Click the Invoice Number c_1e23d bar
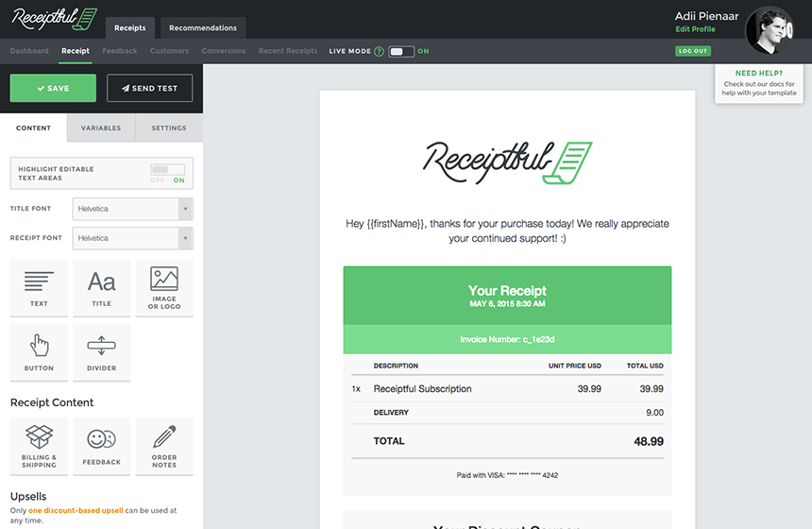The width and height of the screenshot is (812, 529). [x=508, y=339]
